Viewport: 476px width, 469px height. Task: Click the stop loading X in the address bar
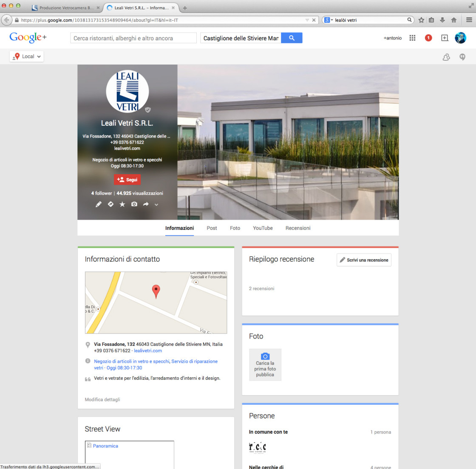click(314, 20)
